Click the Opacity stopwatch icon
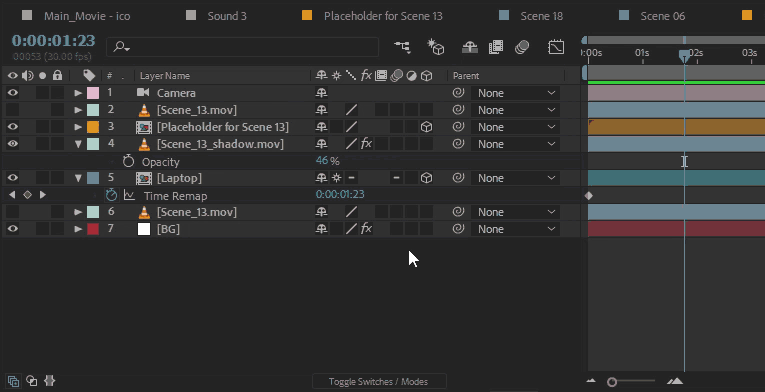The image size is (765, 392). (128, 161)
